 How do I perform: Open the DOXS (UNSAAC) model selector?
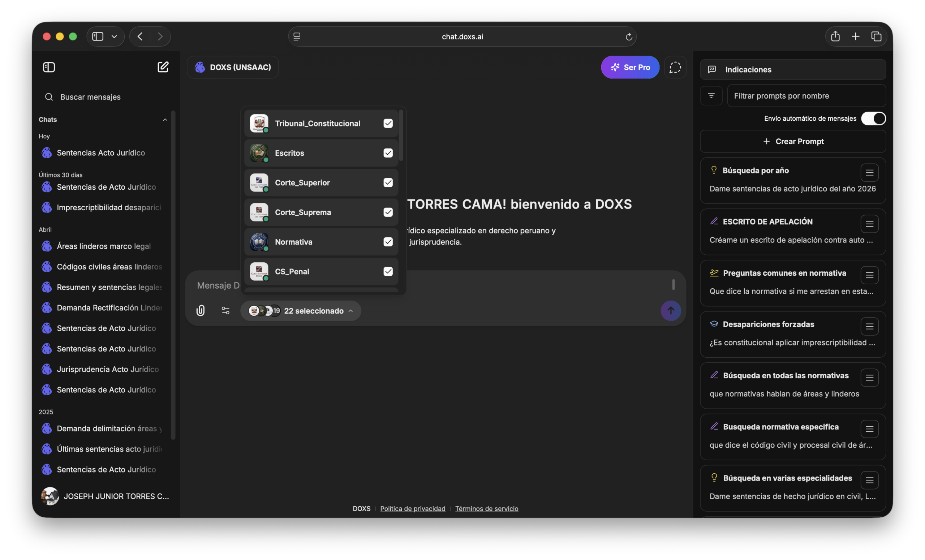233,67
